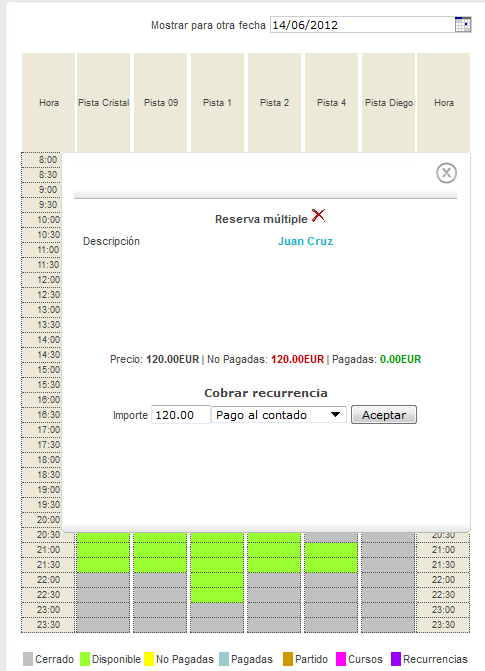This screenshot has height=671, width=485.
Task: Delete the Reserva múltiple with red X
Action: tap(318, 215)
